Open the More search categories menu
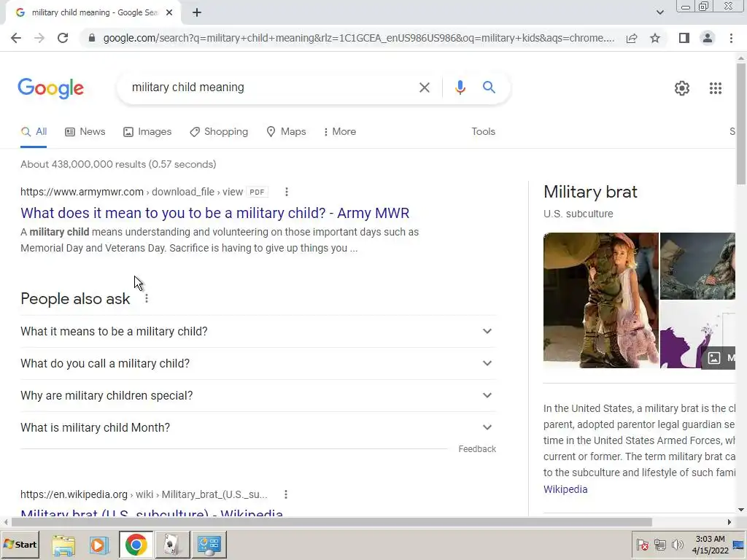 click(339, 132)
